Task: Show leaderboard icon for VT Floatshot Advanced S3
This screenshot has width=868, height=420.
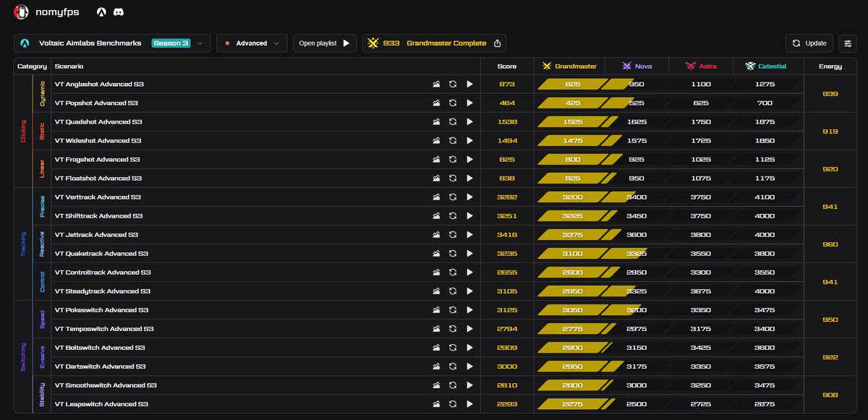Action: pos(436,178)
